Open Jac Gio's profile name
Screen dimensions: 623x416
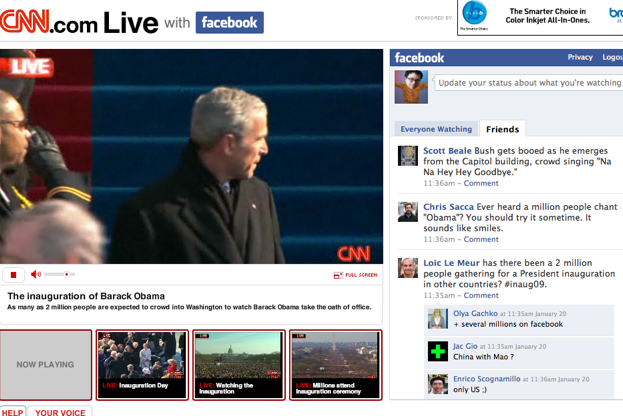(465, 346)
